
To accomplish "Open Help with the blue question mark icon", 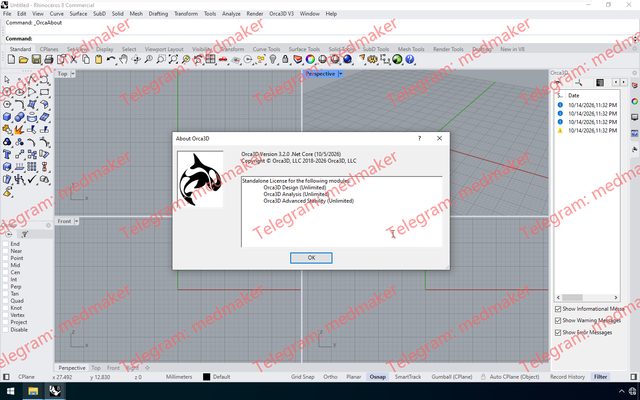I will tap(410, 60).
